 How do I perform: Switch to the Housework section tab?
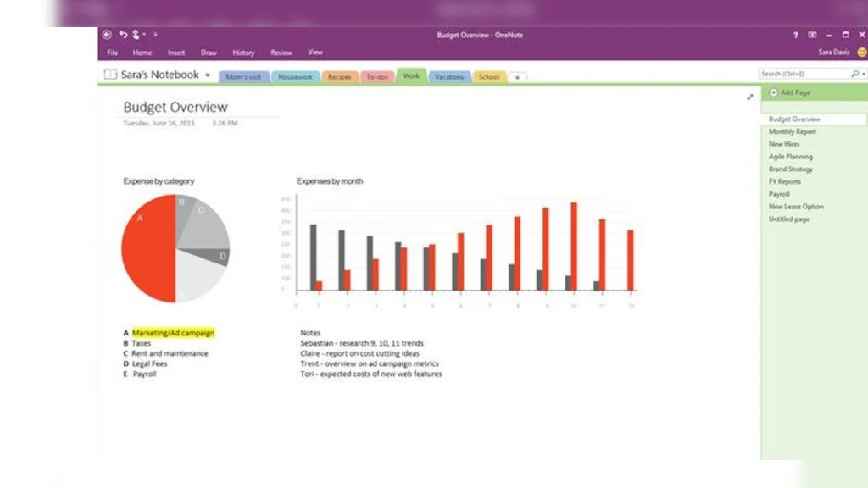[x=295, y=77]
